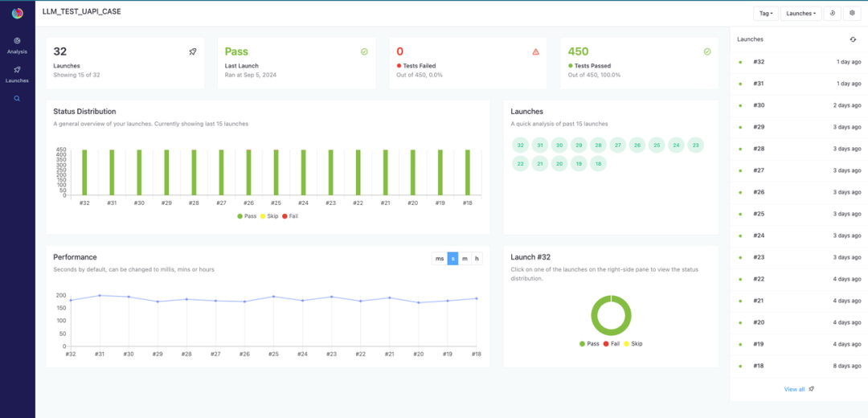Open the Tag dropdown

766,14
